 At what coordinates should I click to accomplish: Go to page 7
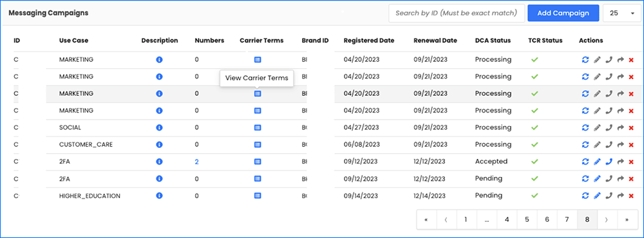(x=567, y=219)
